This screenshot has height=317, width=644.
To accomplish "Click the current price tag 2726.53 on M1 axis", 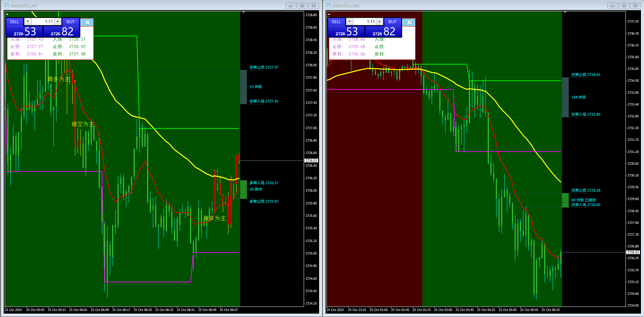I will 311,161.
